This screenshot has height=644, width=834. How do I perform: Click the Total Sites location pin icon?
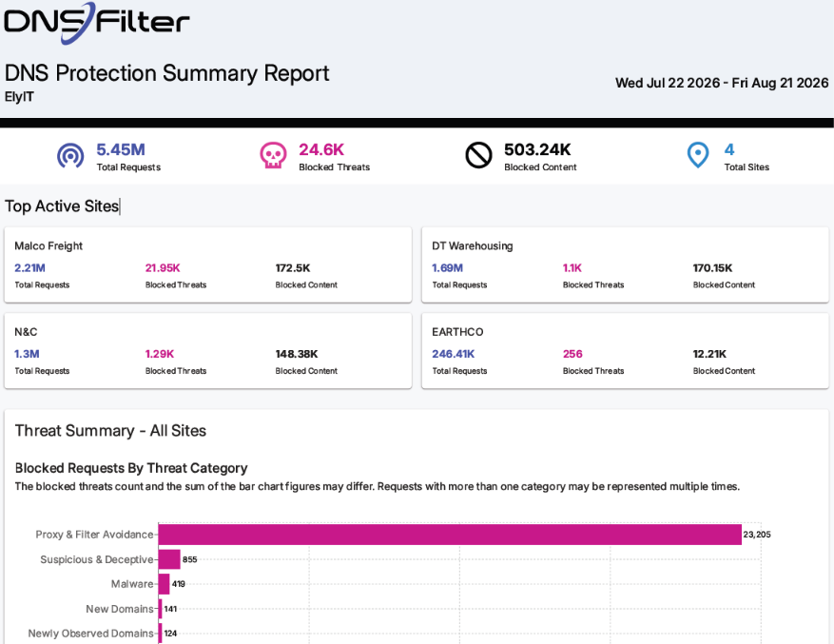coord(698,155)
